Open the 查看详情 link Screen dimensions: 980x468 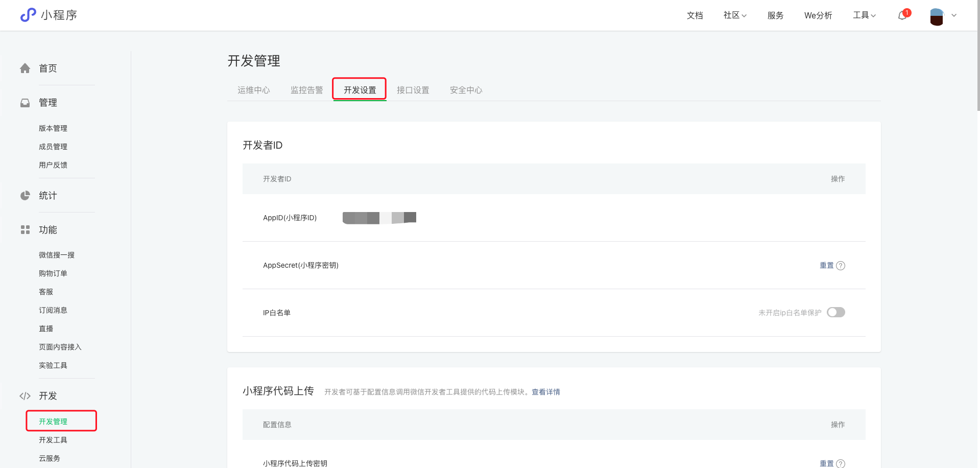tap(545, 392)
